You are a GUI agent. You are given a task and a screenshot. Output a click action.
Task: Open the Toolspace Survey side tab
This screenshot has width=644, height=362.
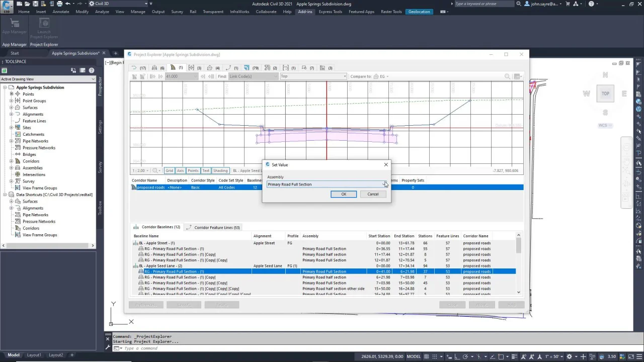pyautogui.click(x=100, y=167)
